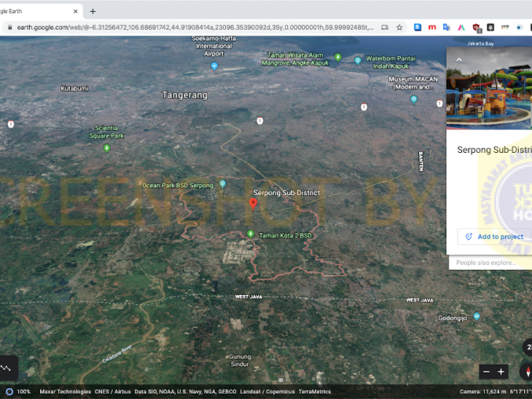
Task: Click the colorful A extension icon
Action: point(461,27)
